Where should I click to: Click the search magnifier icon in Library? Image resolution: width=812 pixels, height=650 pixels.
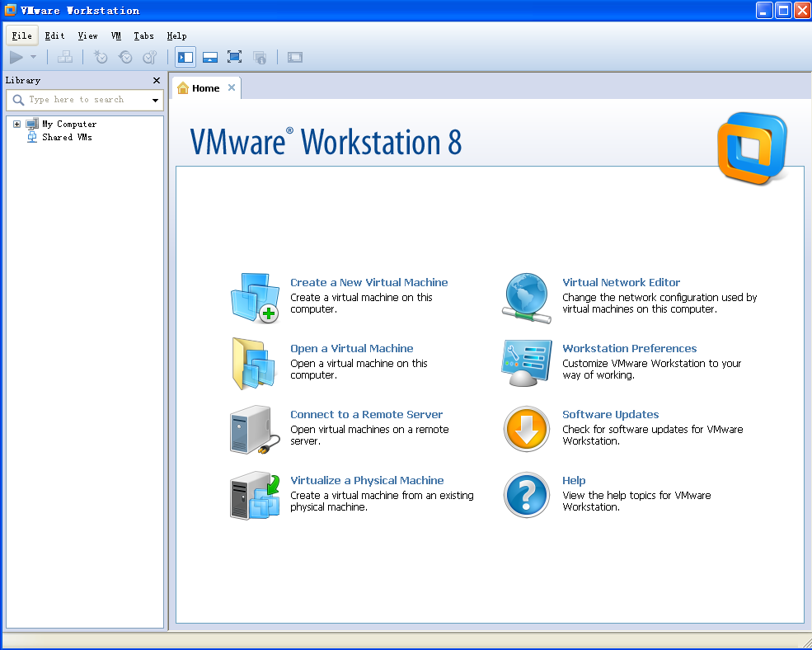click(x=18, y=100)
